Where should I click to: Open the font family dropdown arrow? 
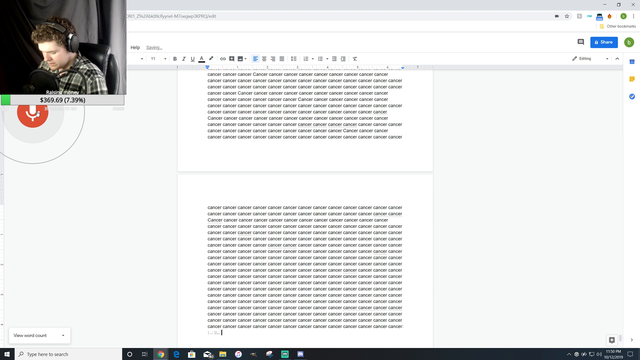pyautogui.click(x=142, y=59)
